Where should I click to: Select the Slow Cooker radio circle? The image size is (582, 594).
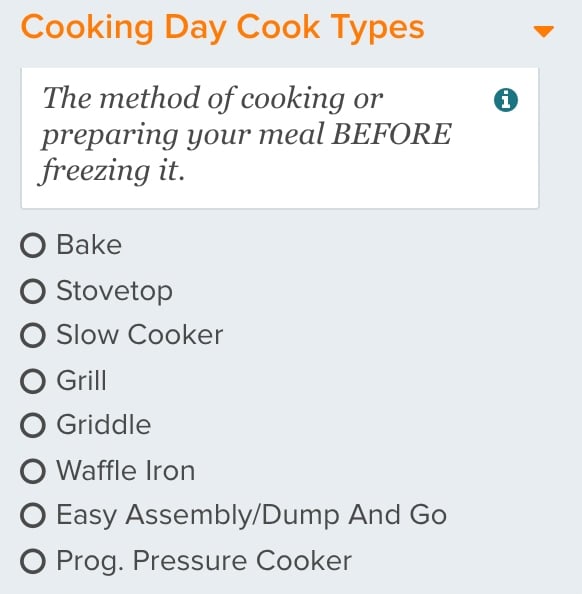pyautogui.click(x=33, y=335)
